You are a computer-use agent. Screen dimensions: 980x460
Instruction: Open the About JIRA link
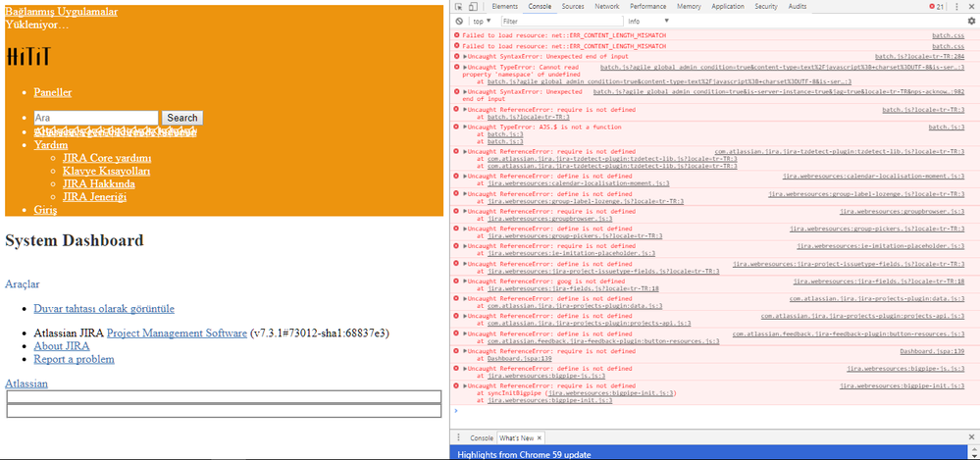pos(61,346)
